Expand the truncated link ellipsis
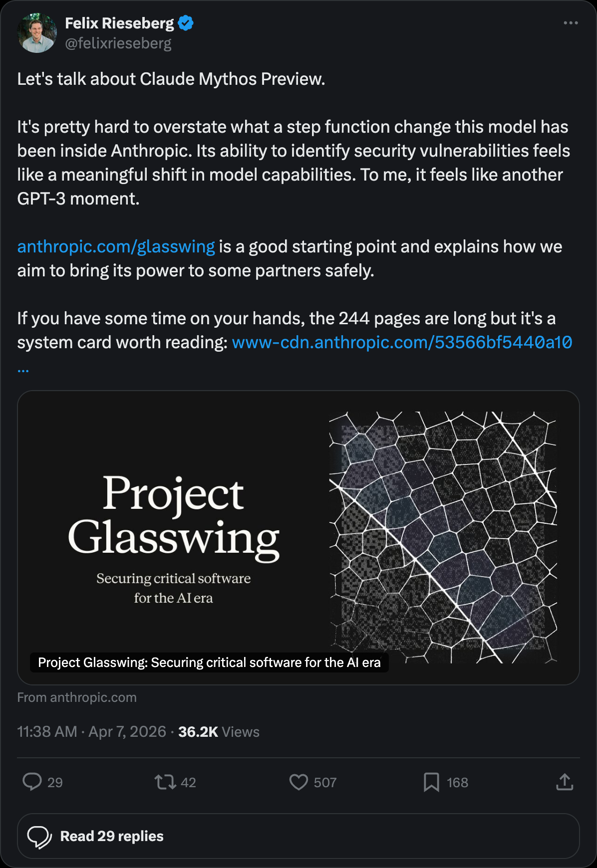 23,369
